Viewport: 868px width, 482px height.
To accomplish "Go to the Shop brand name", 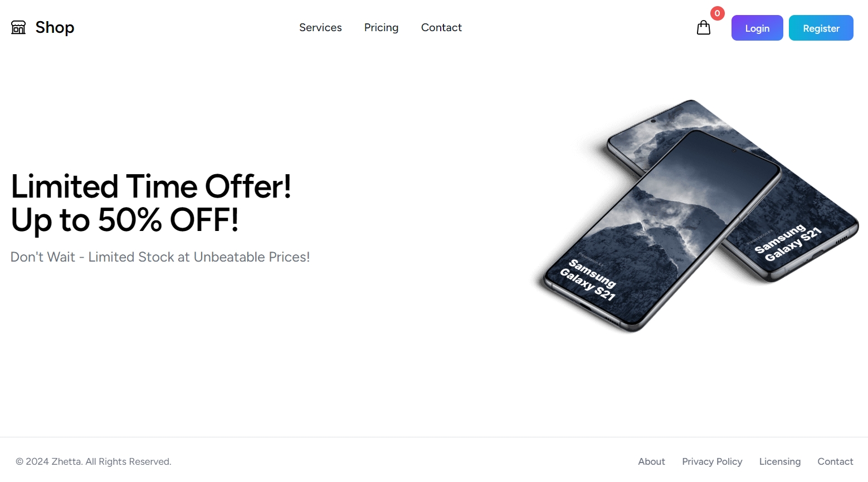I will (55, 27).
